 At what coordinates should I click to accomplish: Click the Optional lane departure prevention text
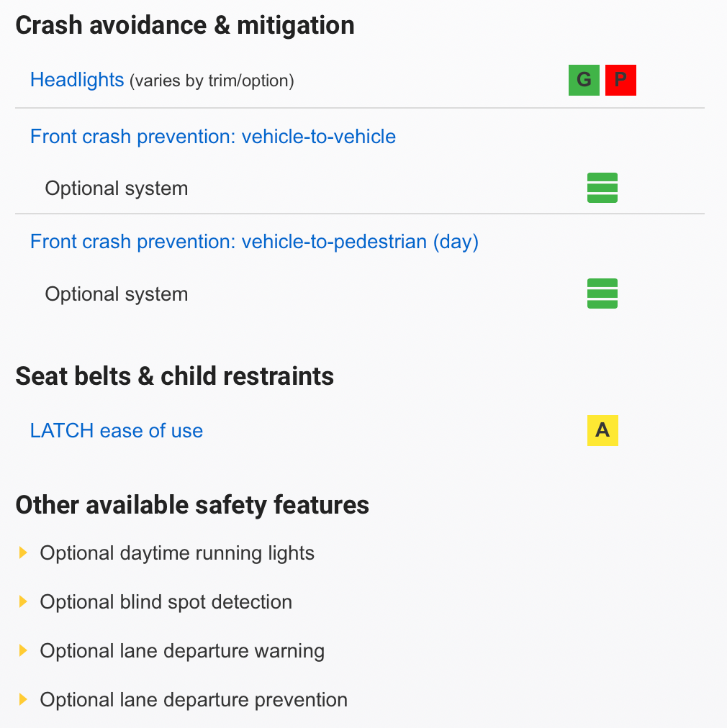pos(194,700)
